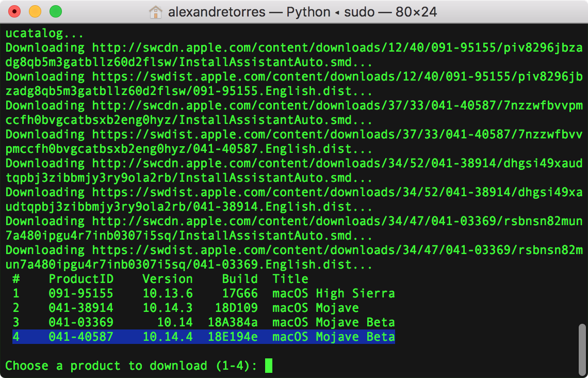Click the Title column header

coord(290,279)
